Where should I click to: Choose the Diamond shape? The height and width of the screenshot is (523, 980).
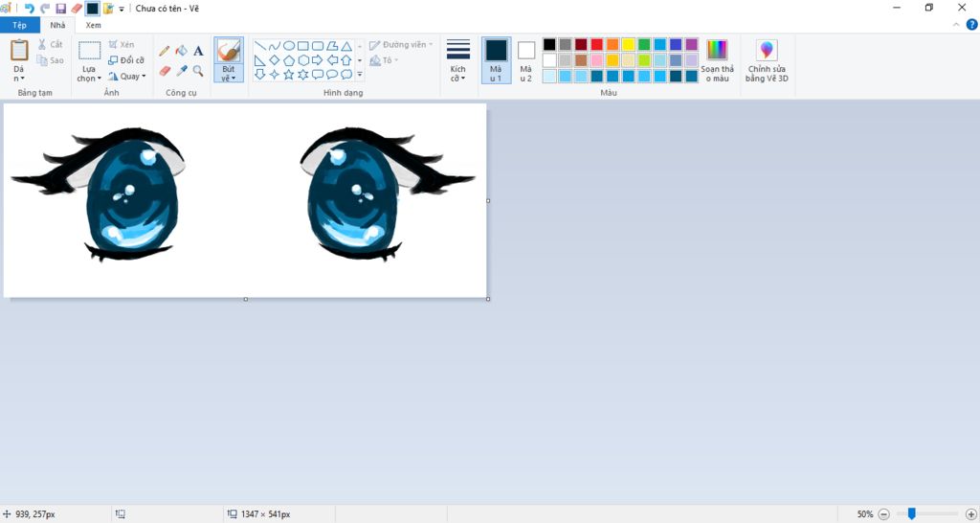click(x=275, y=60)
